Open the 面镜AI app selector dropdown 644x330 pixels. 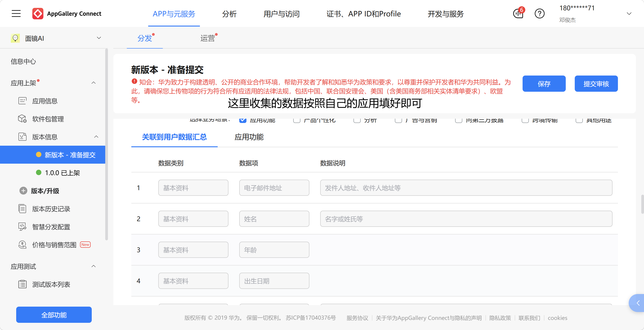click(99, 38)
